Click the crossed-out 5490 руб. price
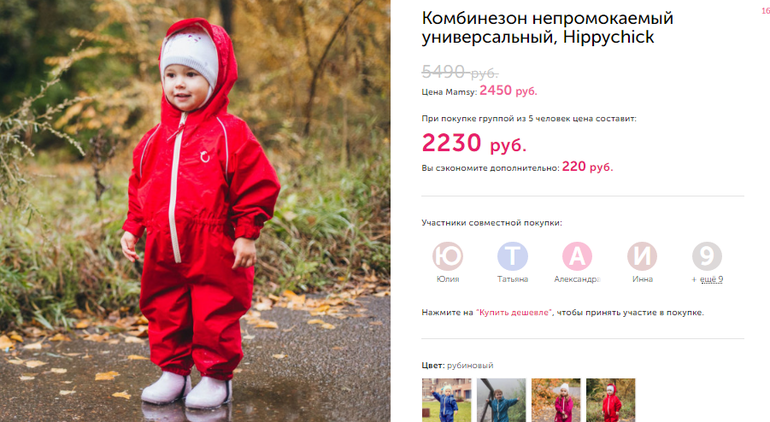 pyautogui.click(x=460, y=72)
